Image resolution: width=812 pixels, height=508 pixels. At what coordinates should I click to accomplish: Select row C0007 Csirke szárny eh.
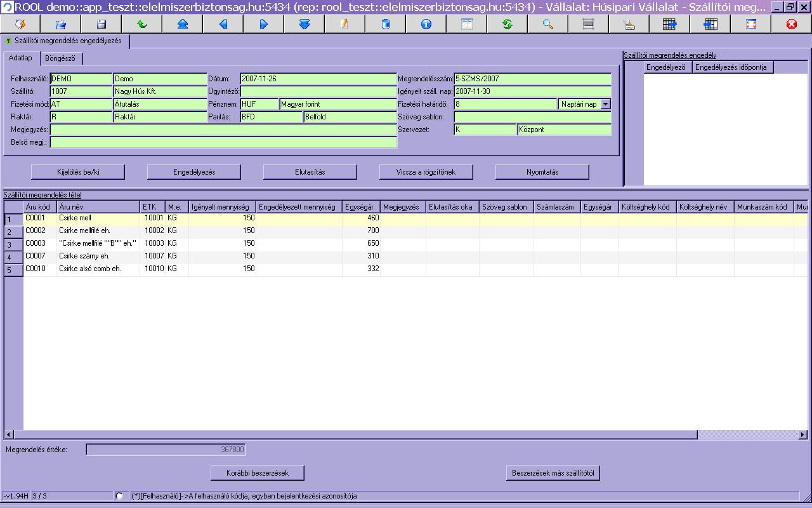tap(406, 257)
